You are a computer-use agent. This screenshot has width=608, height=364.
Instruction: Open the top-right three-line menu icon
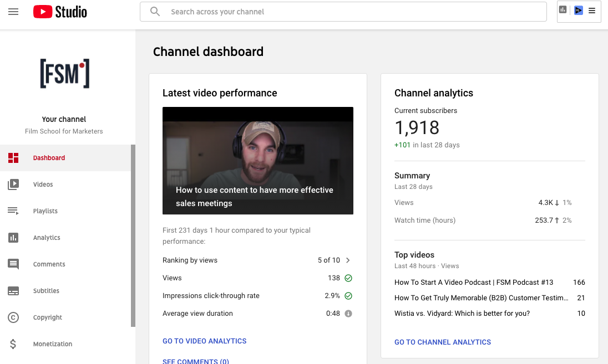click(x=592, y=11)
